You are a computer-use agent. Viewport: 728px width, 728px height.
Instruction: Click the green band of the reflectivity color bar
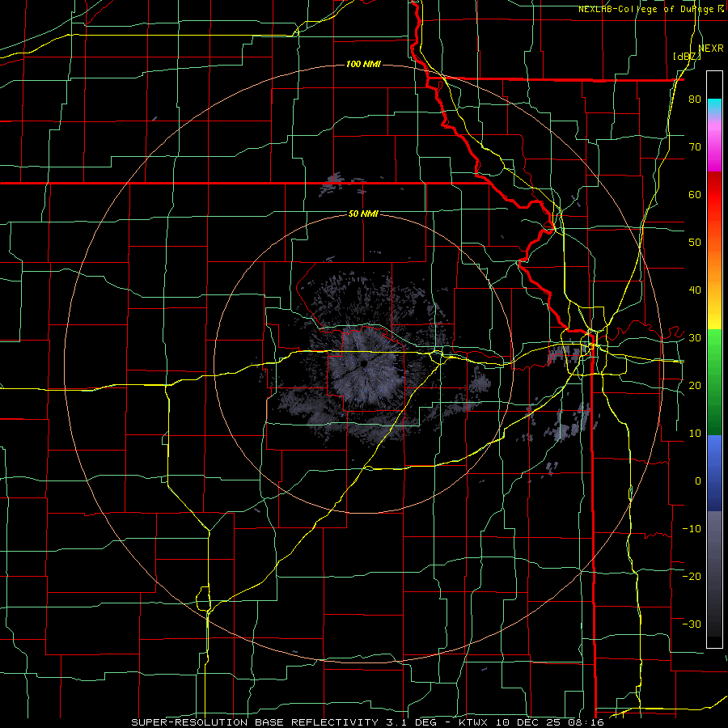714,382
